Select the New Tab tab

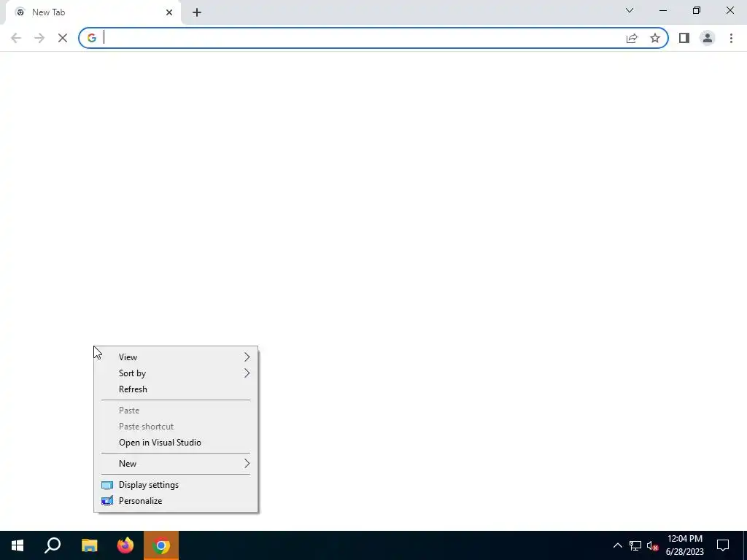[93, 12]
